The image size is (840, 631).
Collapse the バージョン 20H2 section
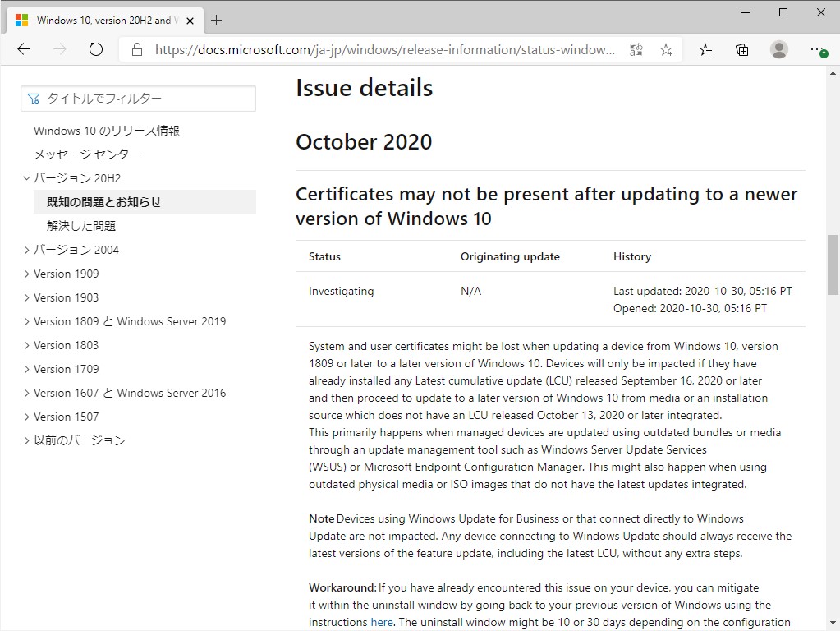(25, 177)
